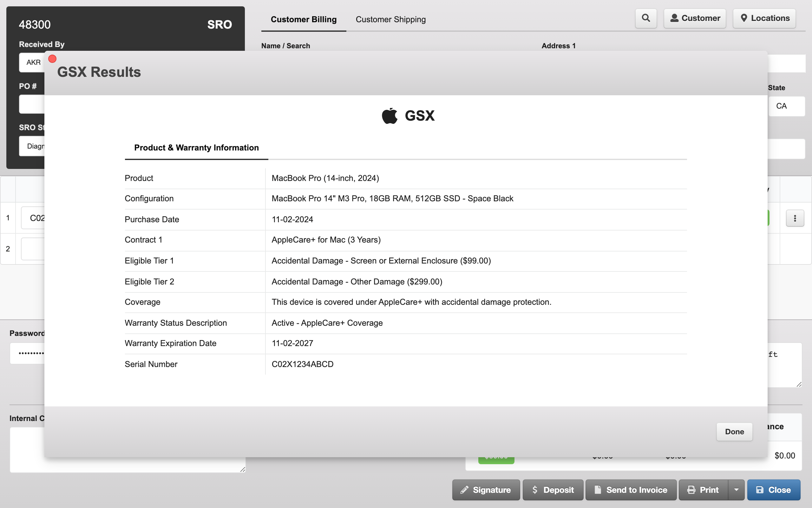Click the GSX Results dialog title

[x=99, y=72]
